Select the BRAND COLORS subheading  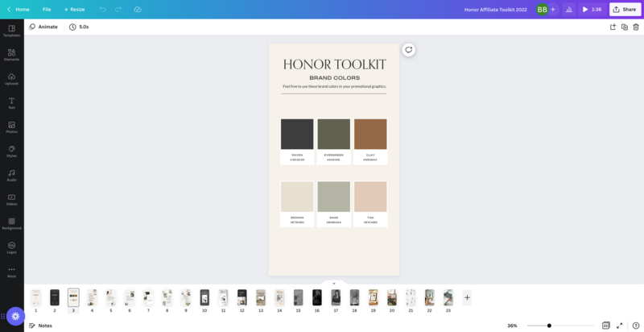pos(334,77)
